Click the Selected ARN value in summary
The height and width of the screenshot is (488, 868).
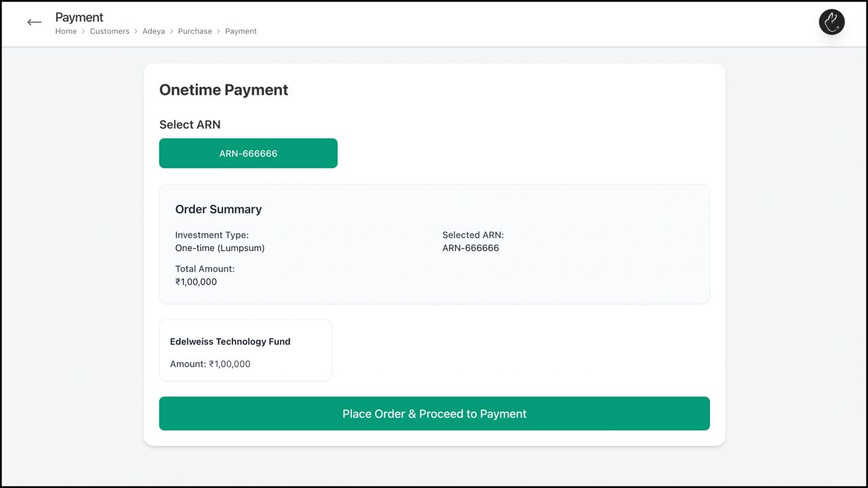coord(471,248)
